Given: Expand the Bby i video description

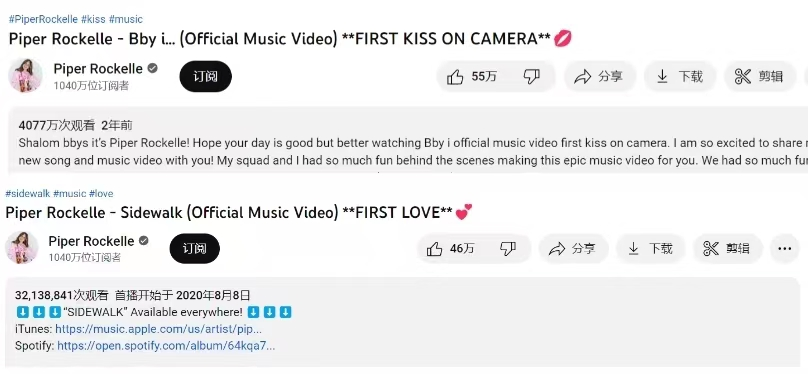Looking at the screenshot, I should tap(408, 139).
